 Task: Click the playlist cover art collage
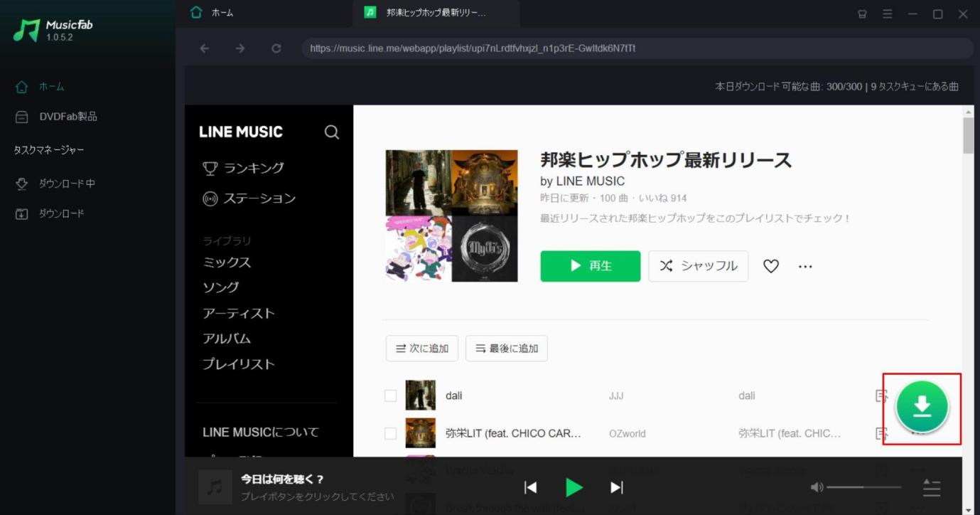point(452,216)
